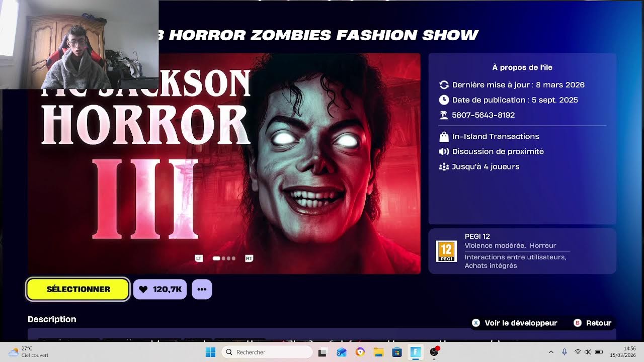The width and height of the screenshot is (644, 362).
Task: Click the webcam overlay of the streamer
Action: click(x=79, y=45)
